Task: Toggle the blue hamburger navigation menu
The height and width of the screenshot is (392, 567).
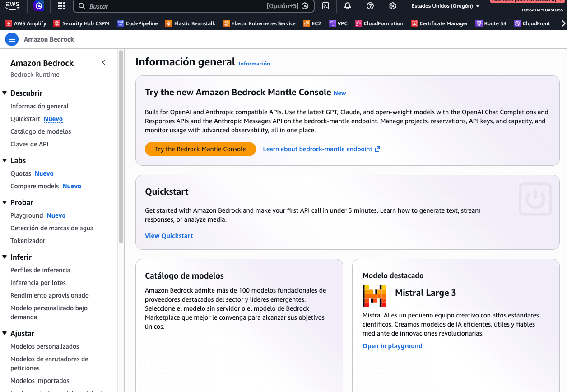Action: pos(12,39)
